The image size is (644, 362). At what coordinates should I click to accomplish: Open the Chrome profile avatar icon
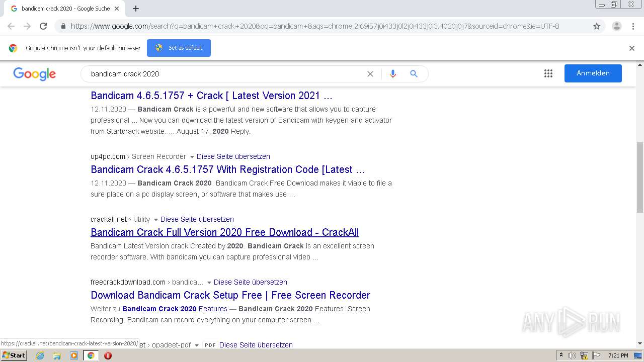click(617, 26)
